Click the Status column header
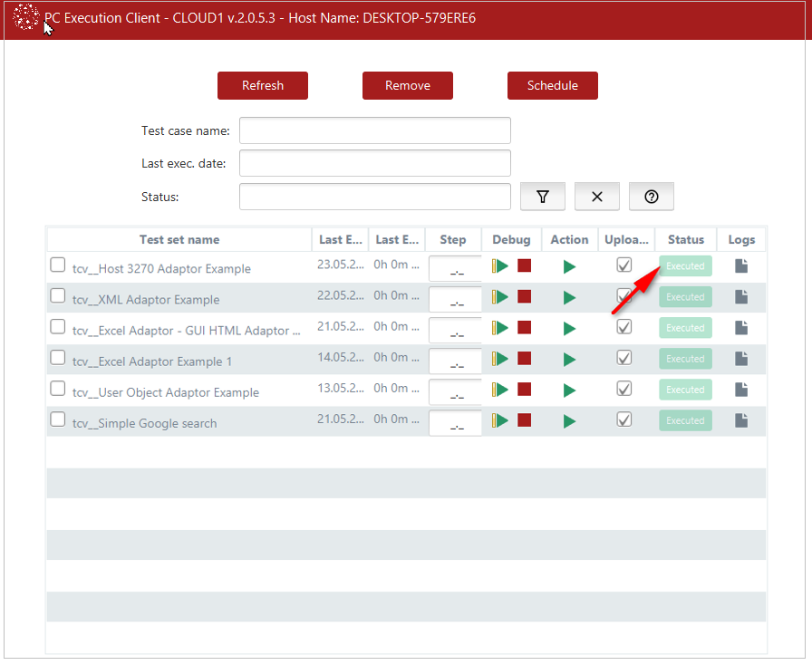 pos(686,240)
